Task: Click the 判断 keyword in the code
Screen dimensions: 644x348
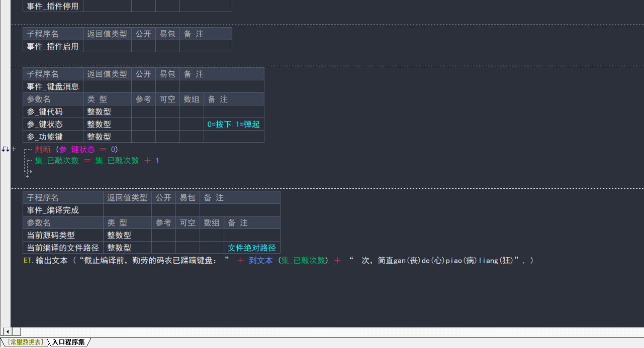Action: tap(43, 149)
